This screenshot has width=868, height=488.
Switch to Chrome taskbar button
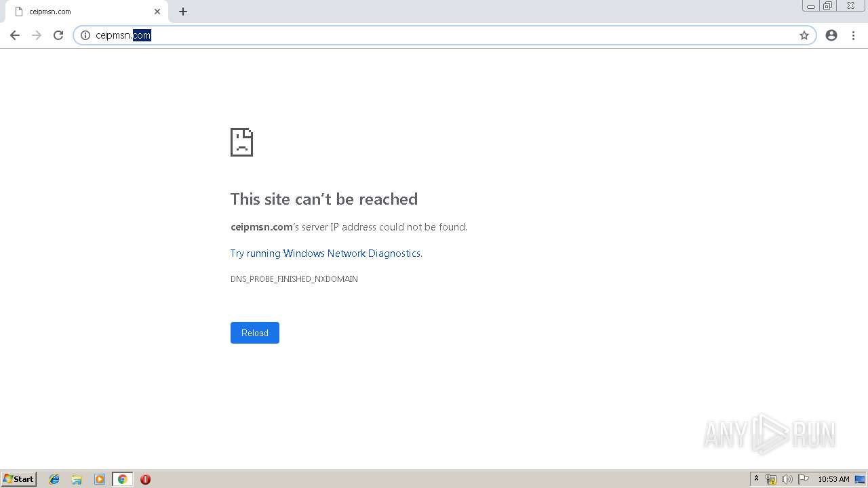click(122, 479)
